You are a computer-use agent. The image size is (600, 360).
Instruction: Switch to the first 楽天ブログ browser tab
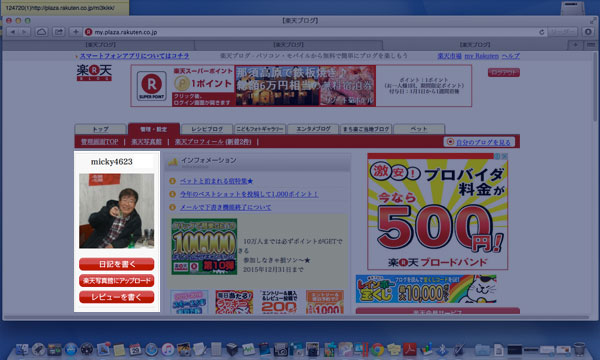(99, 45)
